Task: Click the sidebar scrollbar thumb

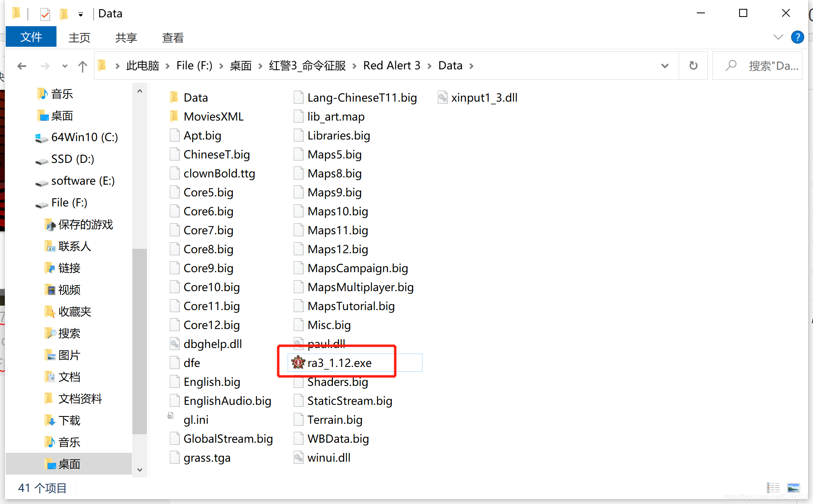Action: (140, 342)
